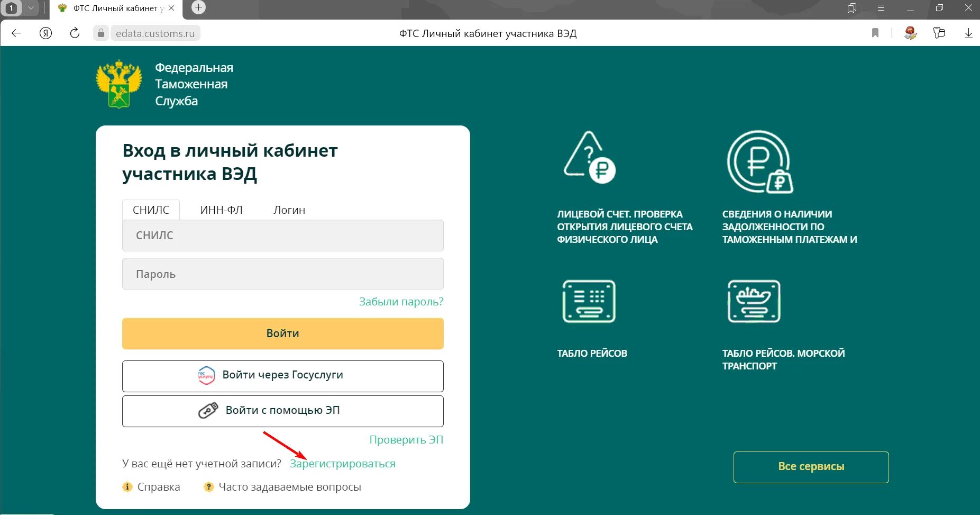Viewport: 980px width, 515px height.
Task: Close the ФТС Личный кабинет tab
Action: pyautogui.click(x=171, y=8)
